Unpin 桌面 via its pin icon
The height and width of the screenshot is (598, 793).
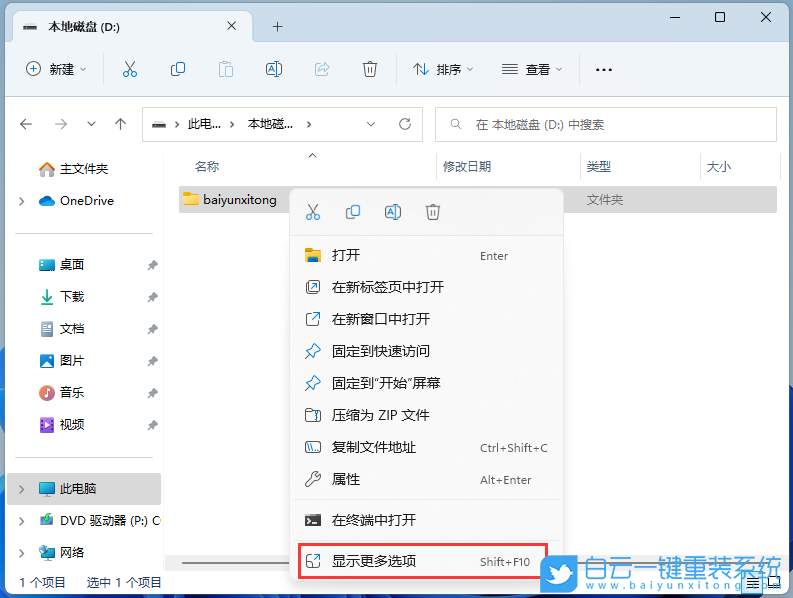[x=152, y=265]
